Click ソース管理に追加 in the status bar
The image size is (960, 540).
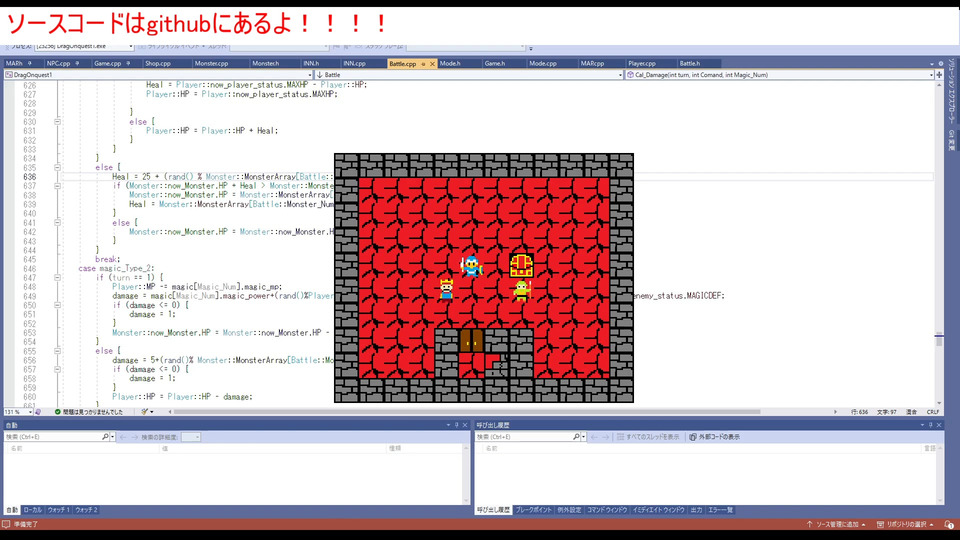point(836,525)
